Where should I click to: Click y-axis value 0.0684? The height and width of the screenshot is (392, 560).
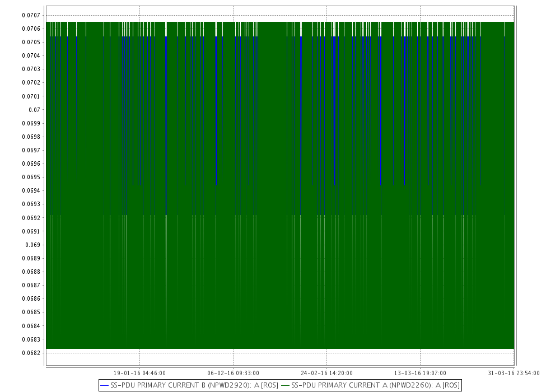coord(31,326)
